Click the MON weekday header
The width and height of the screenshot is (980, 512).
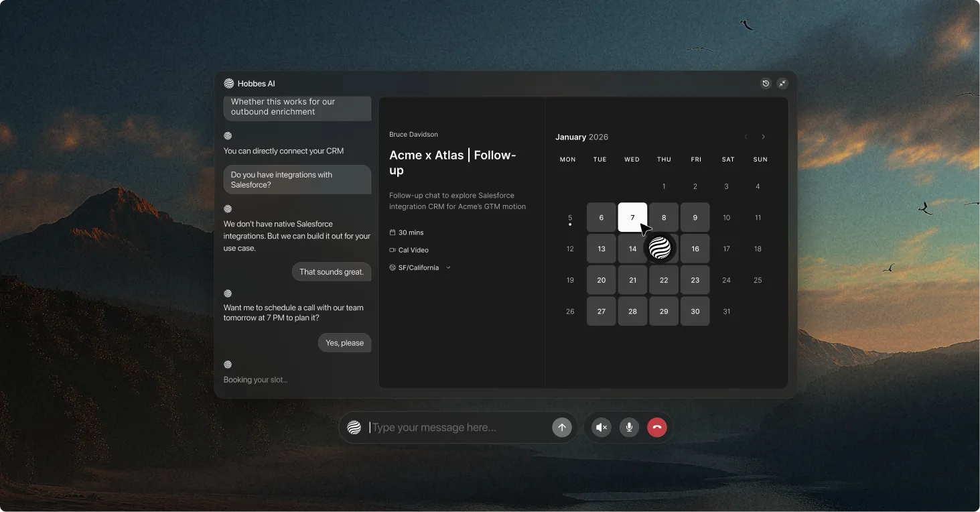(x=568, y=159)
